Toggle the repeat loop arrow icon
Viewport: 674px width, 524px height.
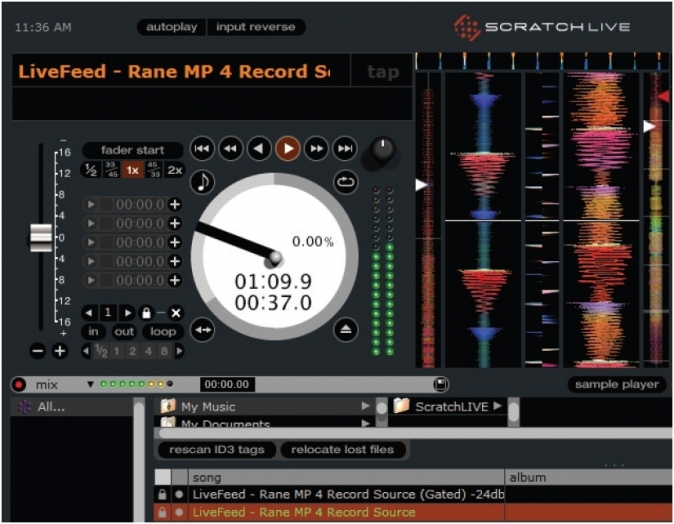click(346, 182)
